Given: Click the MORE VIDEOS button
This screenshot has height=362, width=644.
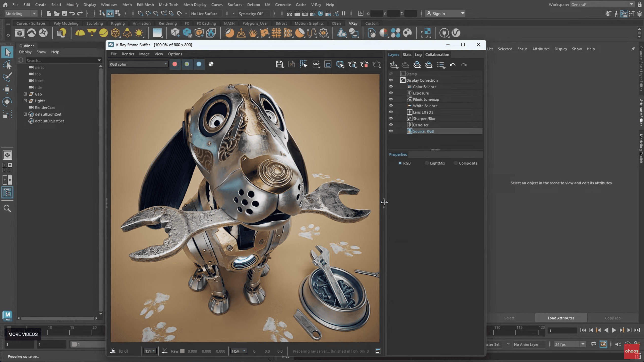Looking at the screenshot, I should 23,334.
